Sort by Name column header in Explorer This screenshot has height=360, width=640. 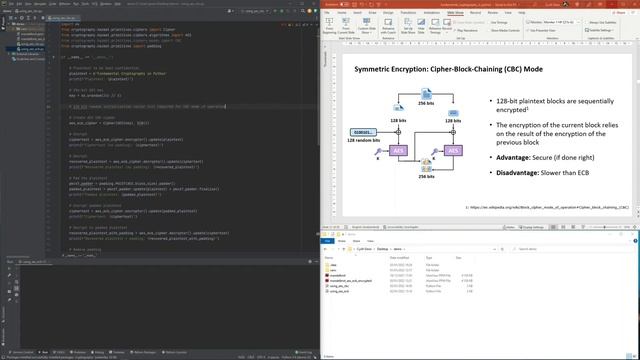(x=329, y=258)
